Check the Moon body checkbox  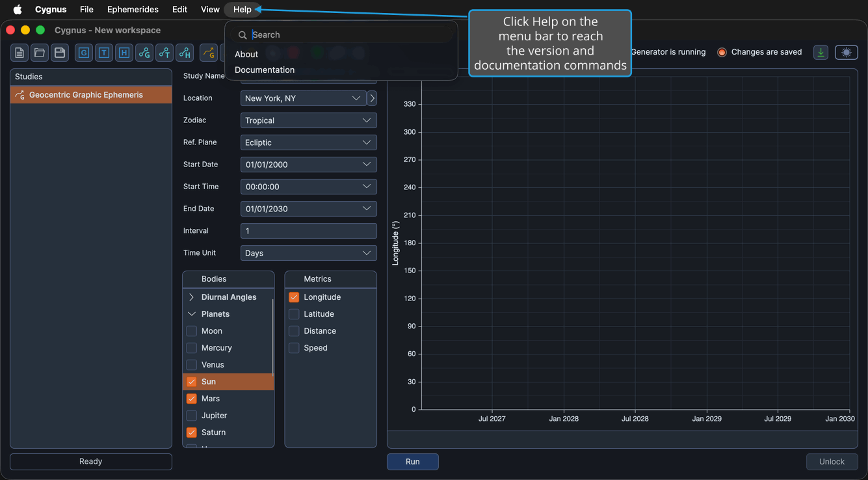pos(192,331)
